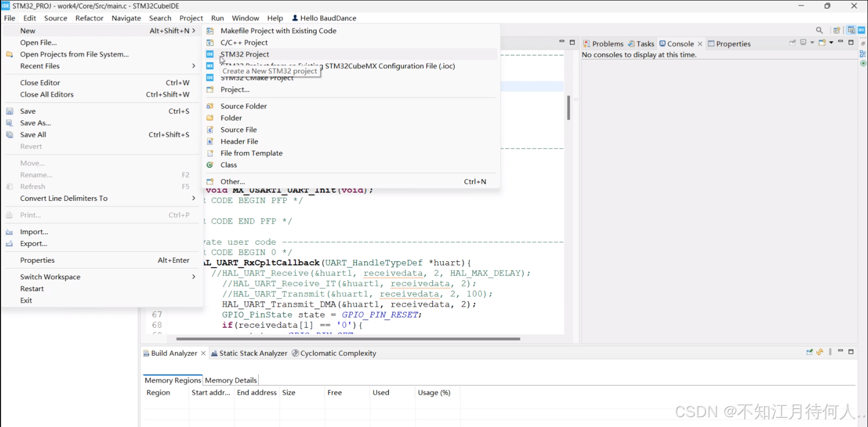Choose Makefile Project with Existing Code
868x427 pixels.
(x=350, y=31)
